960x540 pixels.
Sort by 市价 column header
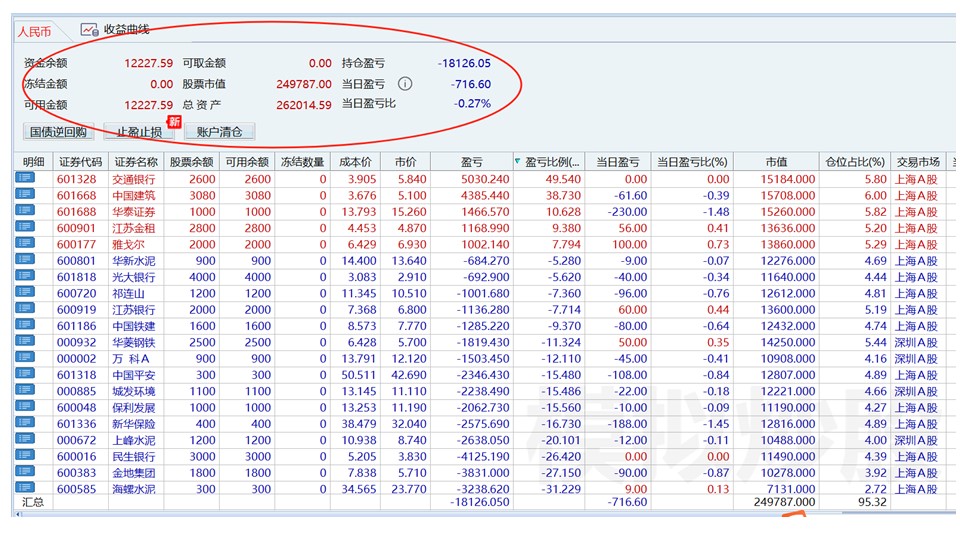click(405, 162)
